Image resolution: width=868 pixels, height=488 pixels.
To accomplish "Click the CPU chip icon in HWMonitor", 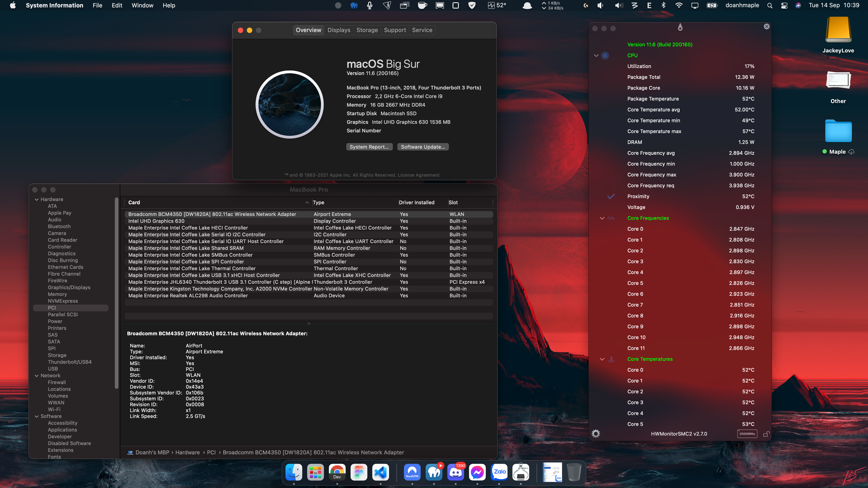I will point(605,56).
